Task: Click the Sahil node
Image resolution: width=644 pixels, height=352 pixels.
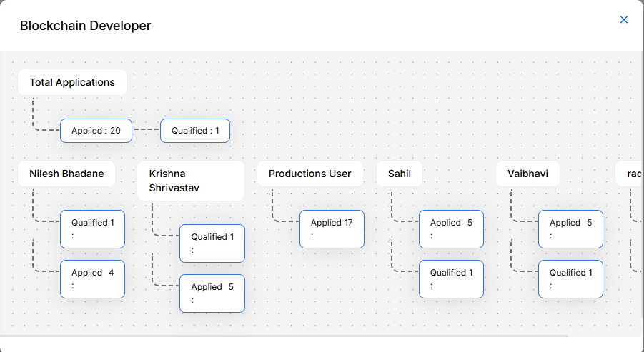Action: pos(400,174)
